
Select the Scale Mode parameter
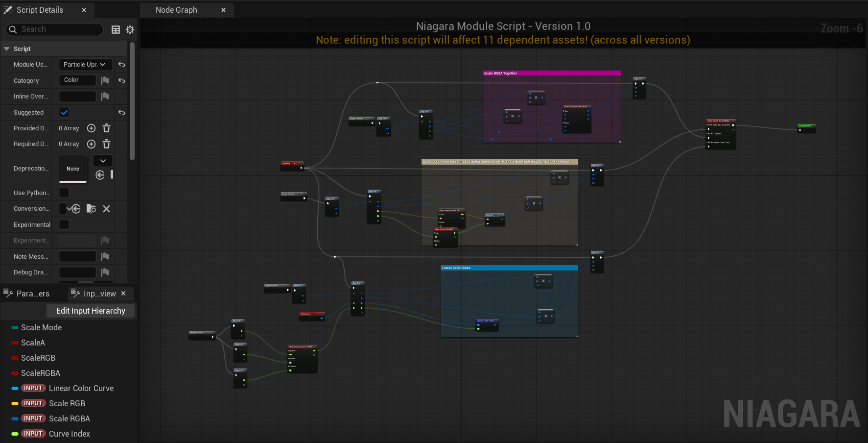pyautogui.click(x=41, y=327)
